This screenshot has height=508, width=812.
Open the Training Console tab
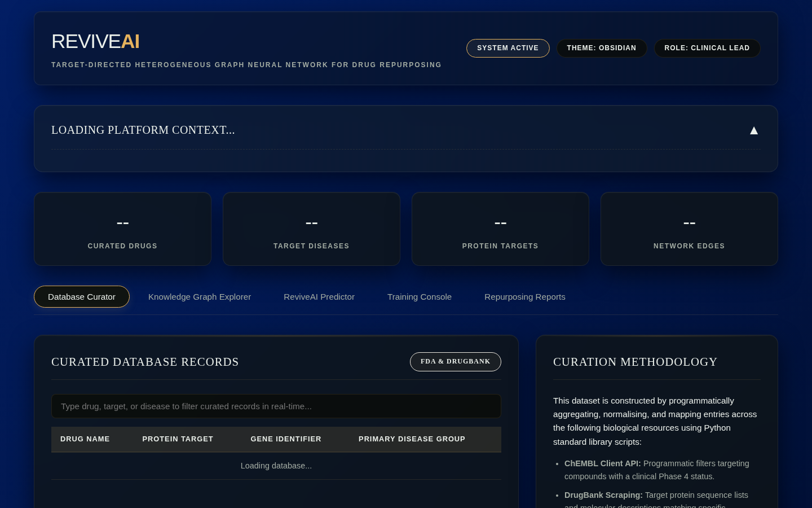[420, 297]
